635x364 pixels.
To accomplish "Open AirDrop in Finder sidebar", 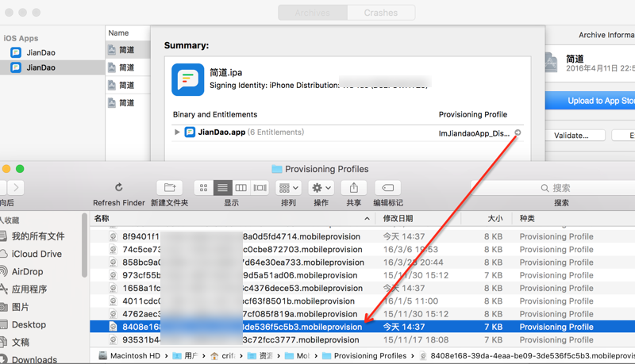I will (27, 272).
